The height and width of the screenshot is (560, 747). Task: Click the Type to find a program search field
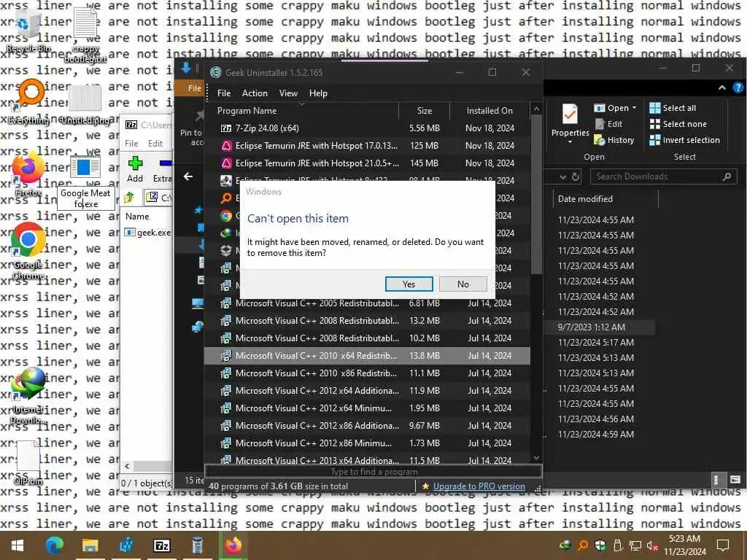tap(373, 472)
